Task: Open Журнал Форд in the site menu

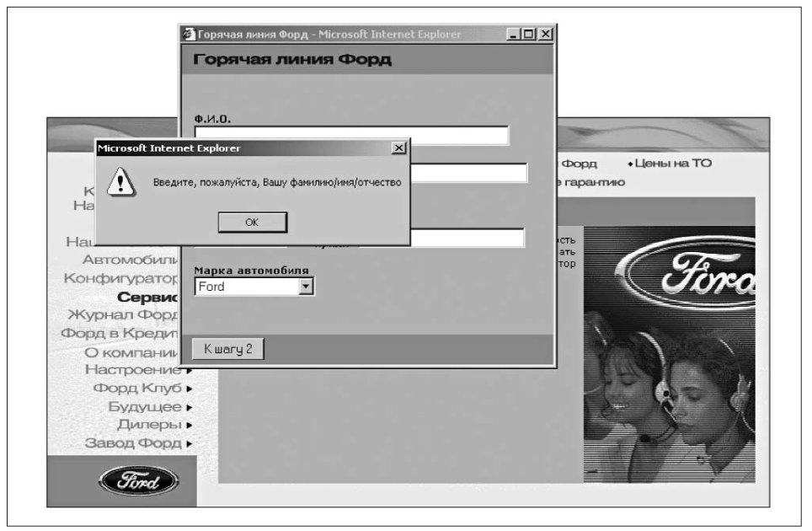Action: pyautogui.click(x=123, y=314)
